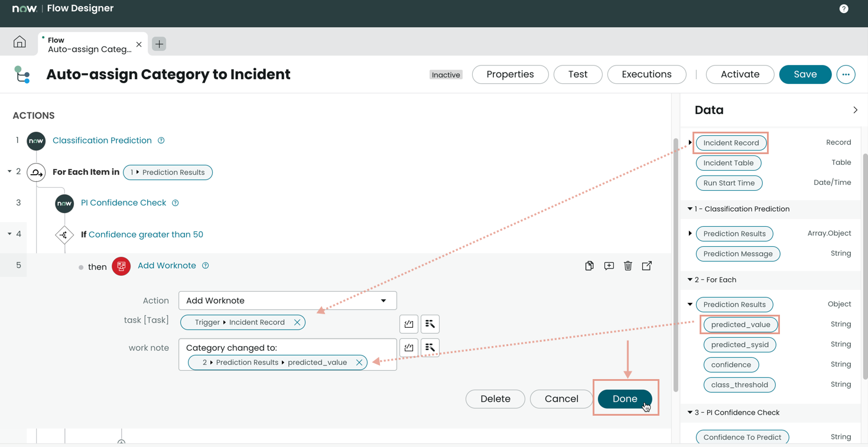Open help for Add Worknote

pos(206,266)
